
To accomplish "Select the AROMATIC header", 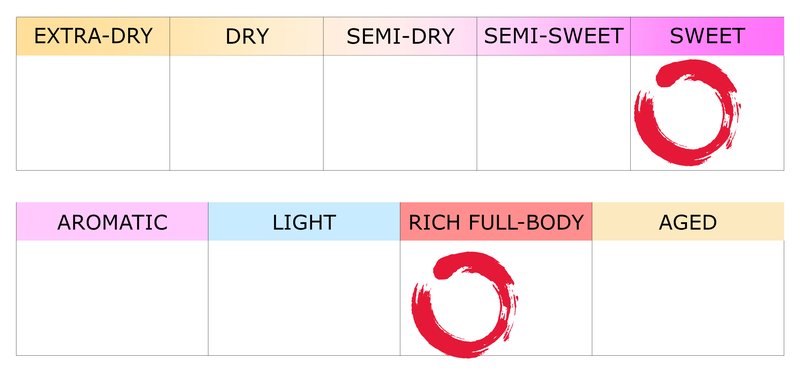I will 112,221.
